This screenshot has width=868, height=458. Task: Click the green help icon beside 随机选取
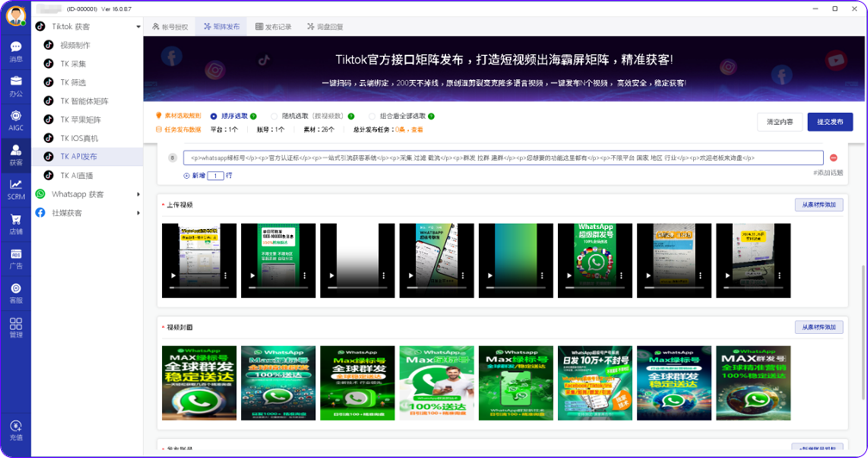click(x=351, y=116)
